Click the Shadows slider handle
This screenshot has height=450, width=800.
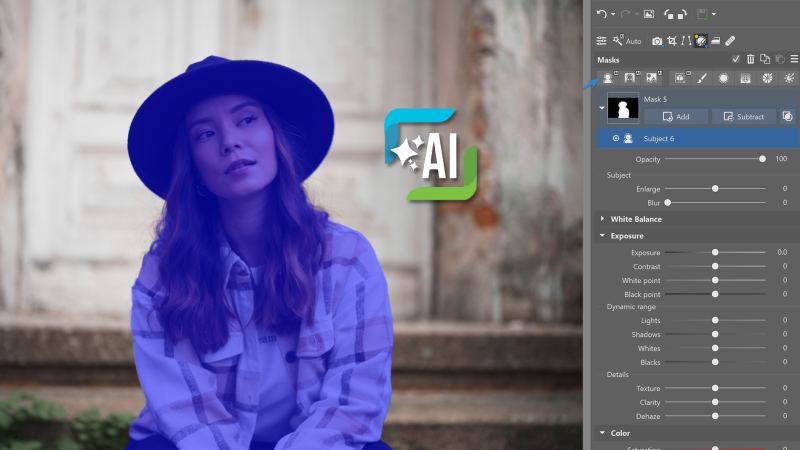click(x=715, y=334)
